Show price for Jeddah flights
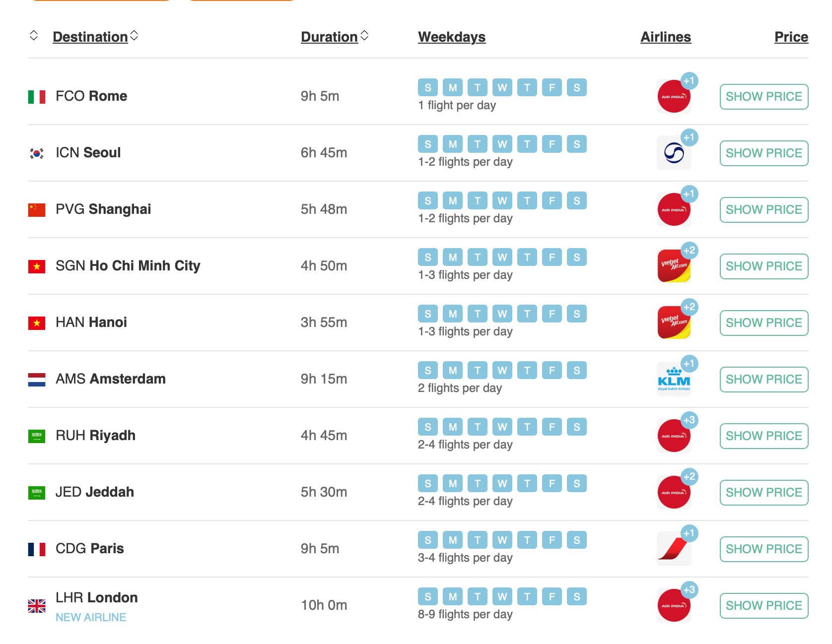The image size is (832, 644). coord(763,493)
